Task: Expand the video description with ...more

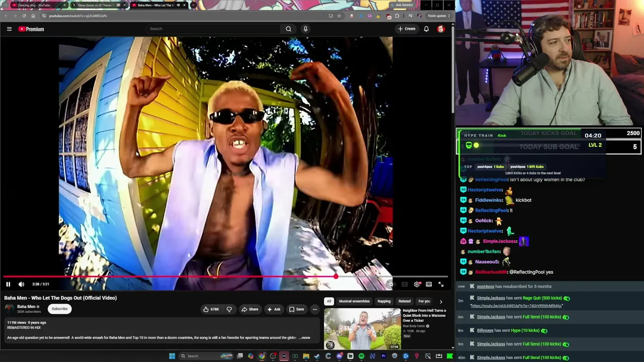Action: point(305,338)
